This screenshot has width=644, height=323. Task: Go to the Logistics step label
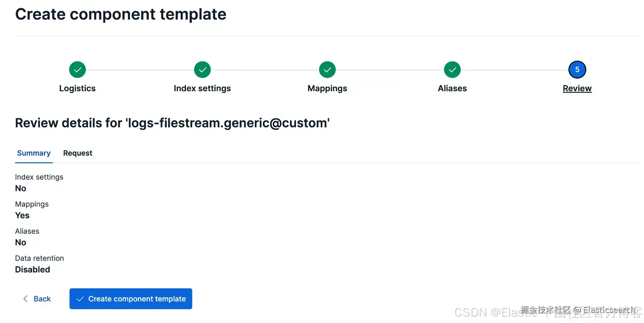(x=77, y=88)
